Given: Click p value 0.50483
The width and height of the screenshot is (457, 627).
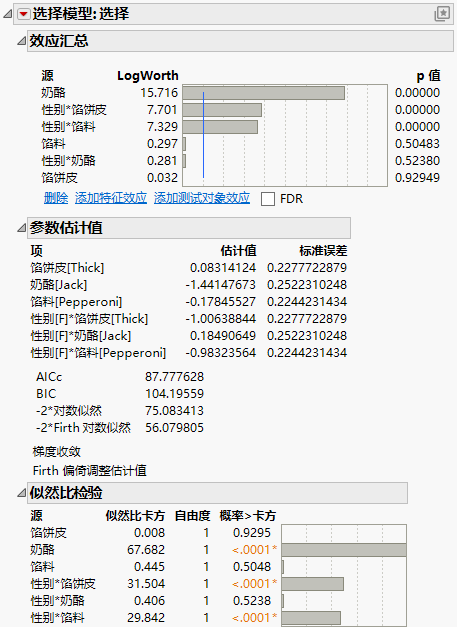Looking at the screenshot, I should click(417, 144).
